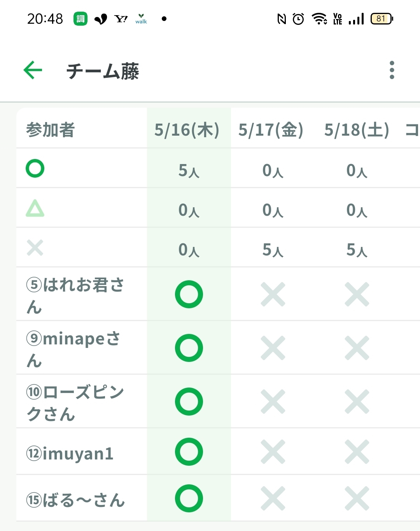
Task: Open the three-dot overflow menu
Action: [392, 70]
